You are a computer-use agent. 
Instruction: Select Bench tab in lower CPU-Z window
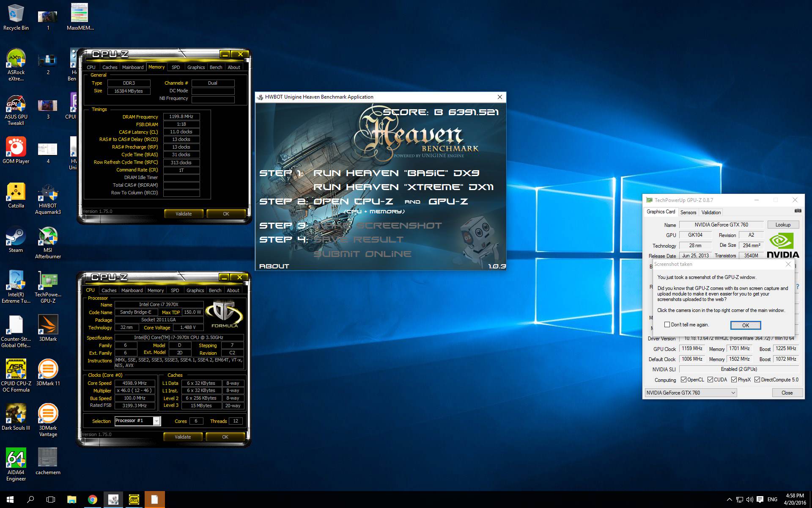[x=215, y=290]
